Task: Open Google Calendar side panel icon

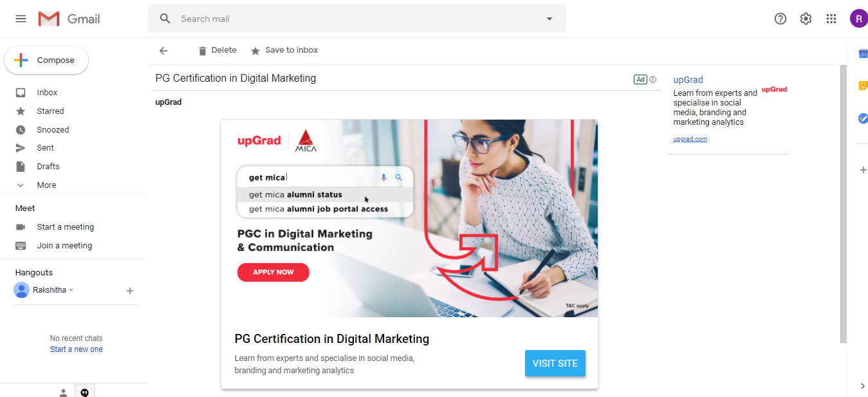Action: 863,53
